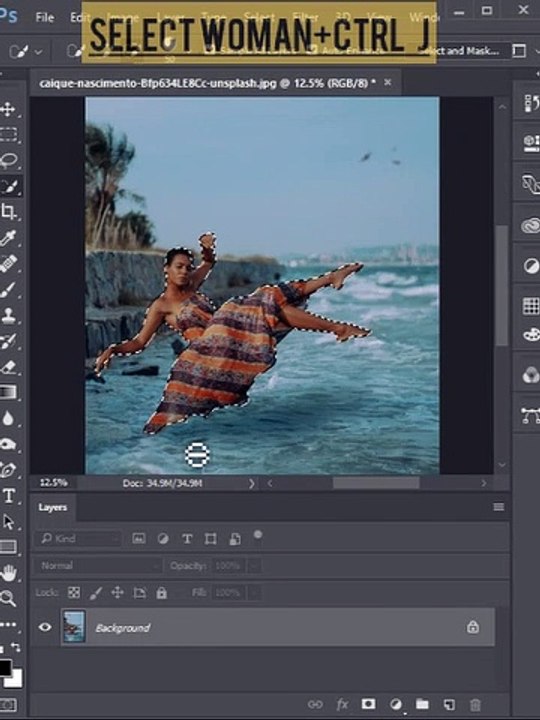Select the Path Selection tool

click(x=8, y=522)
